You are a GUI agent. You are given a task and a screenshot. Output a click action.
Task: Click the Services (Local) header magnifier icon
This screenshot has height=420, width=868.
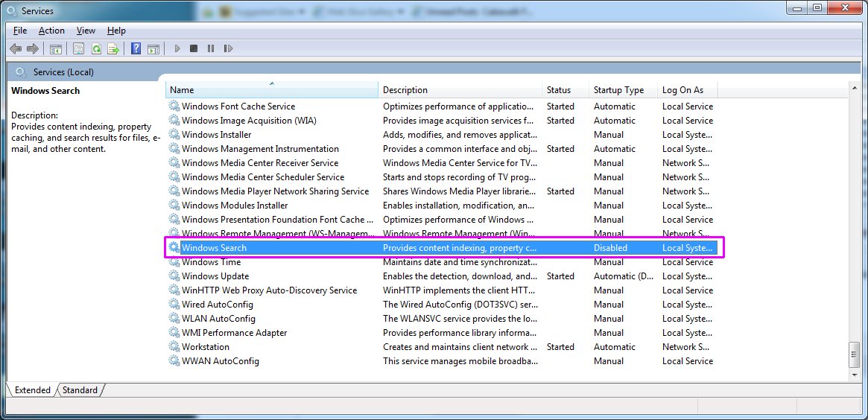point(21,72)
